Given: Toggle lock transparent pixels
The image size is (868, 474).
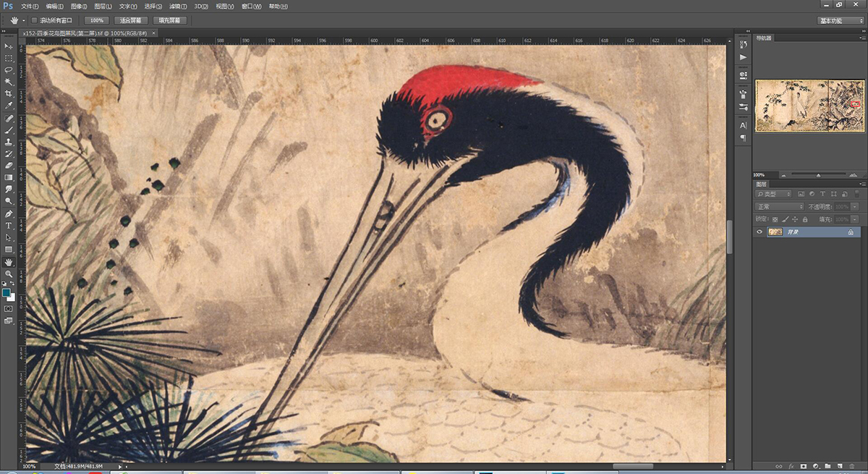Looking at the screenshot, I should tap(775, 219).
